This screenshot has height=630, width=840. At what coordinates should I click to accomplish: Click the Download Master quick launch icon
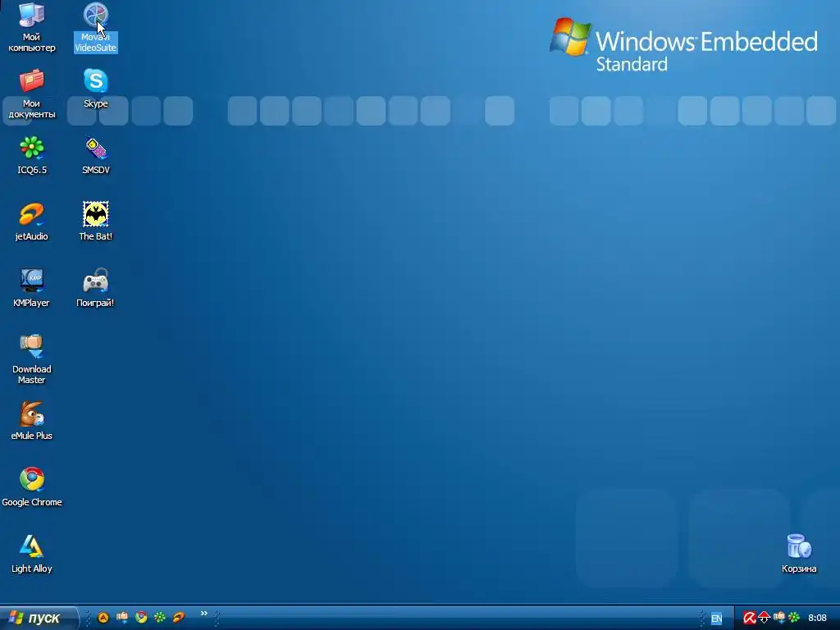pyautogui.click(x=122, y=618)
